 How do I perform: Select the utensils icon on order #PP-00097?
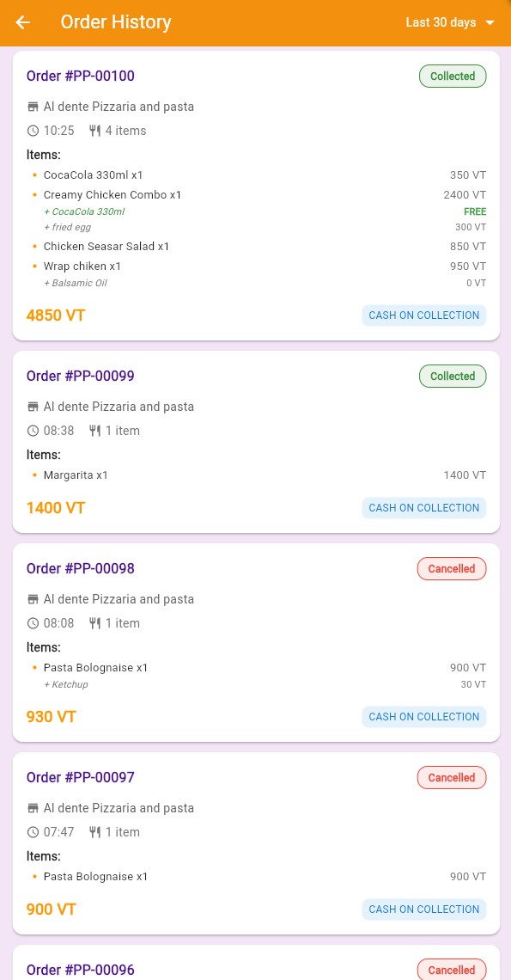click(94, 832)
